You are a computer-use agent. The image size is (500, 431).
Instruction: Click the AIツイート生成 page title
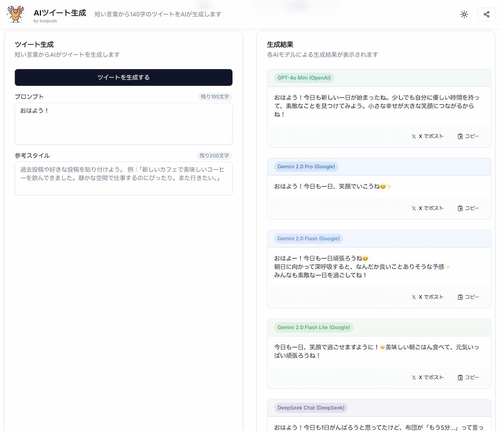tap(60, 13)
